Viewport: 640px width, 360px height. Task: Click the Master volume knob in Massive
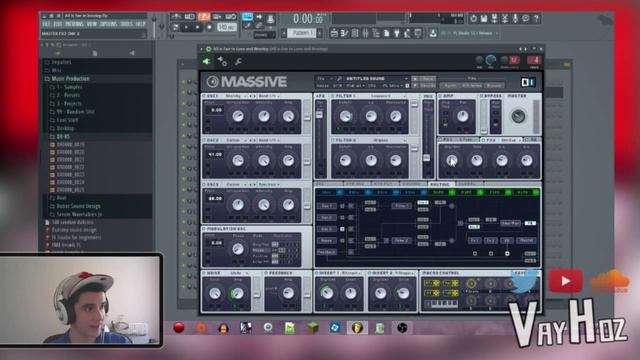click(x=518, y=116)
